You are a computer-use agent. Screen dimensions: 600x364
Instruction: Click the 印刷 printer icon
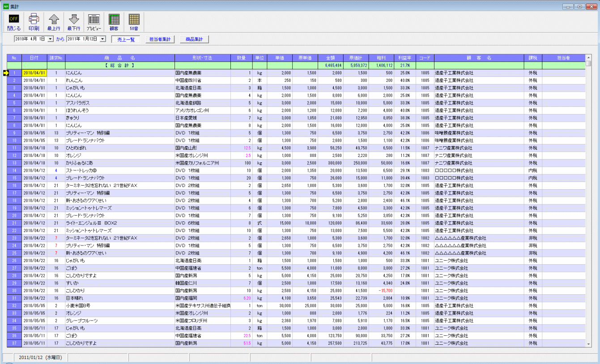click(x=34, y=22)
